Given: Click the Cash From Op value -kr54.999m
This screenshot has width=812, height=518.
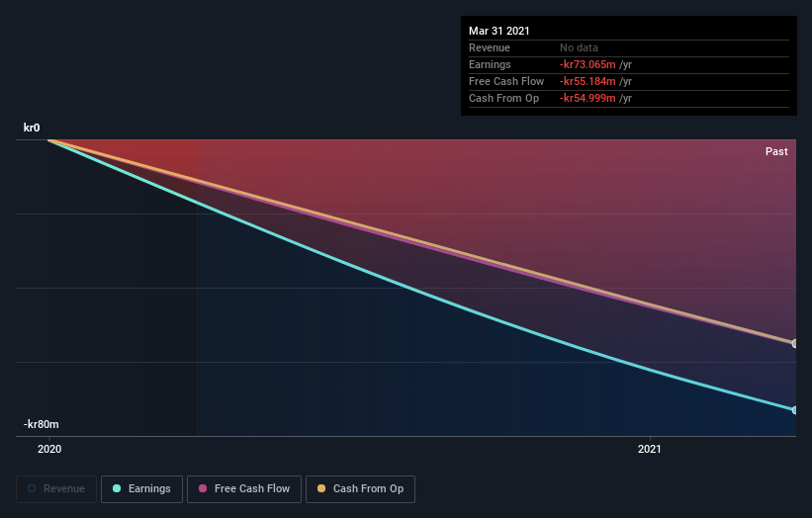Looking at the screenshot, I should (587, 98).
